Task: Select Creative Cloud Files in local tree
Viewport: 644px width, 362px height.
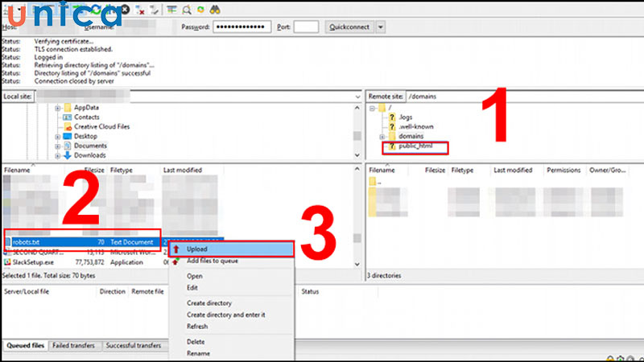Action: point(102,127)
